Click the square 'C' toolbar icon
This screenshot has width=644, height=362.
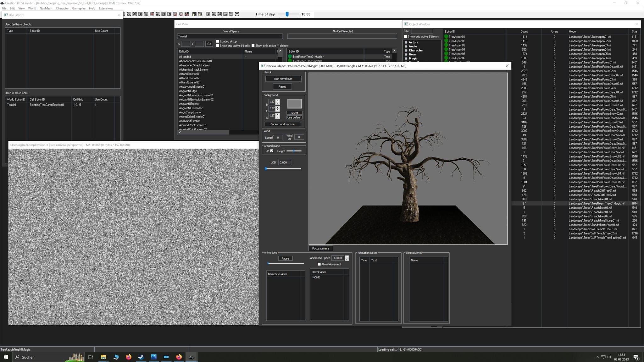click(x=208, y=14)
